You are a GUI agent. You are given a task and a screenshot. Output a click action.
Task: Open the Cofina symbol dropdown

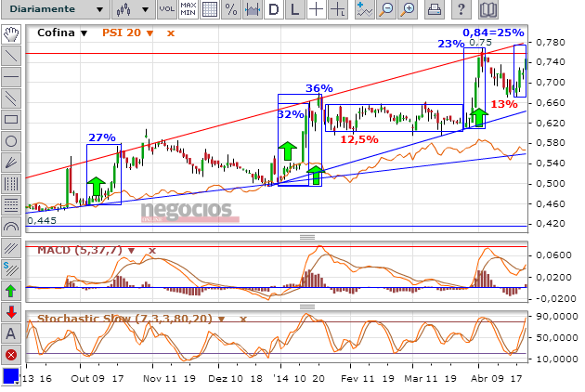(x=84, y=33)
